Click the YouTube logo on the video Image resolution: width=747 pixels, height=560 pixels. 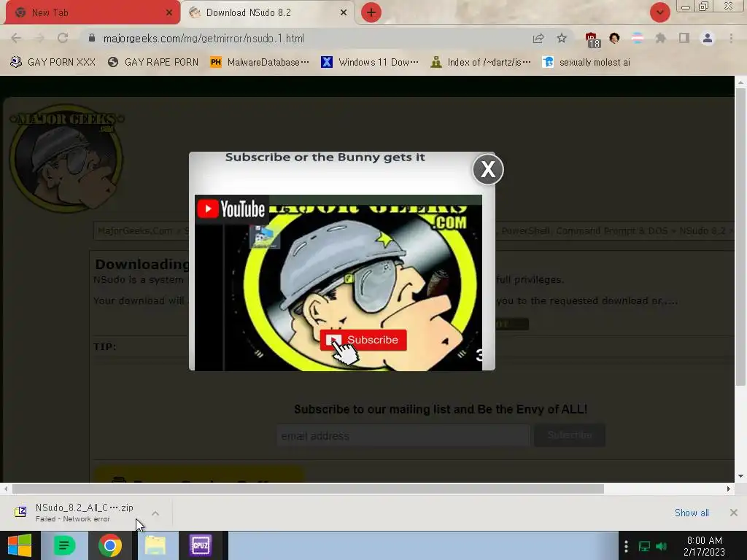click(x=231, y=209)
